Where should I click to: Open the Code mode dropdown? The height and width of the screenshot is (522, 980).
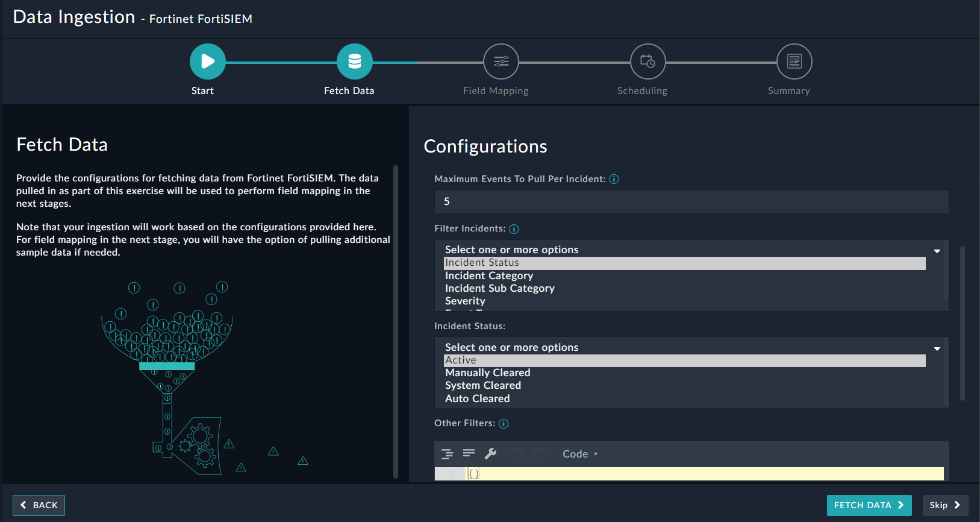point(579,454)
